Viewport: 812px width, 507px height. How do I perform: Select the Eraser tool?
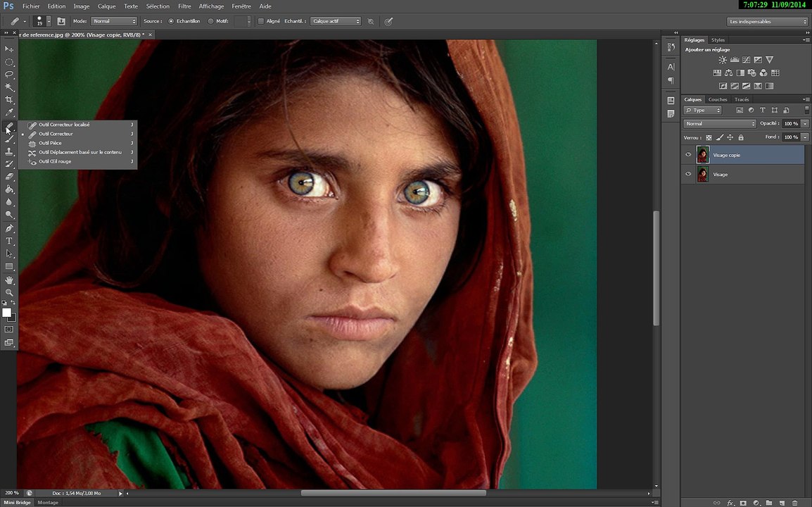(9, 177)
